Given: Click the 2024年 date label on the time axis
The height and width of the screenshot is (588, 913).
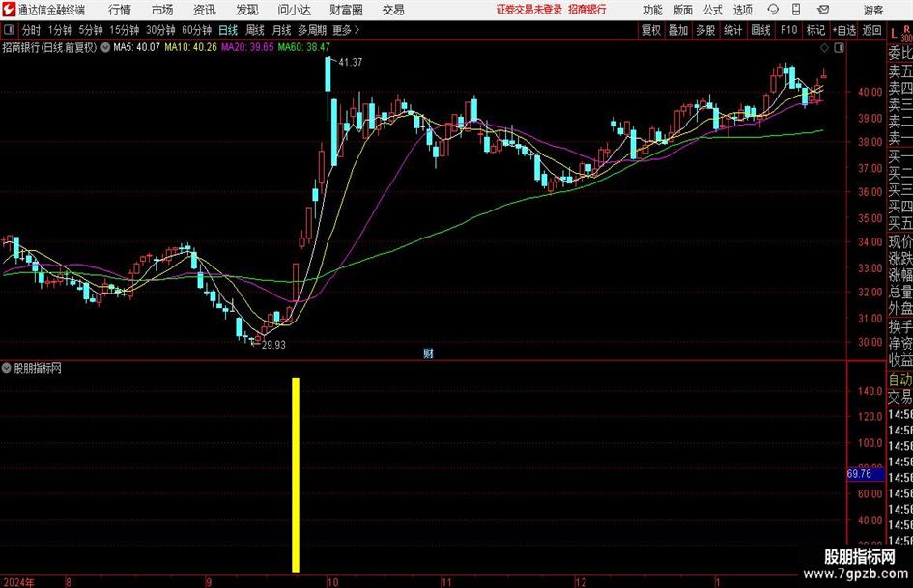Looking at the screenshot, I should 18,582.
